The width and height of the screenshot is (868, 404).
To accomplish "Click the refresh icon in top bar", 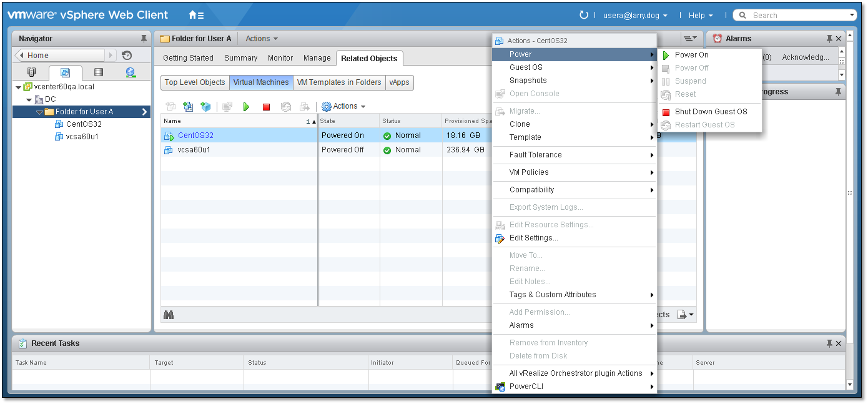I will click(x=584, y=15).
